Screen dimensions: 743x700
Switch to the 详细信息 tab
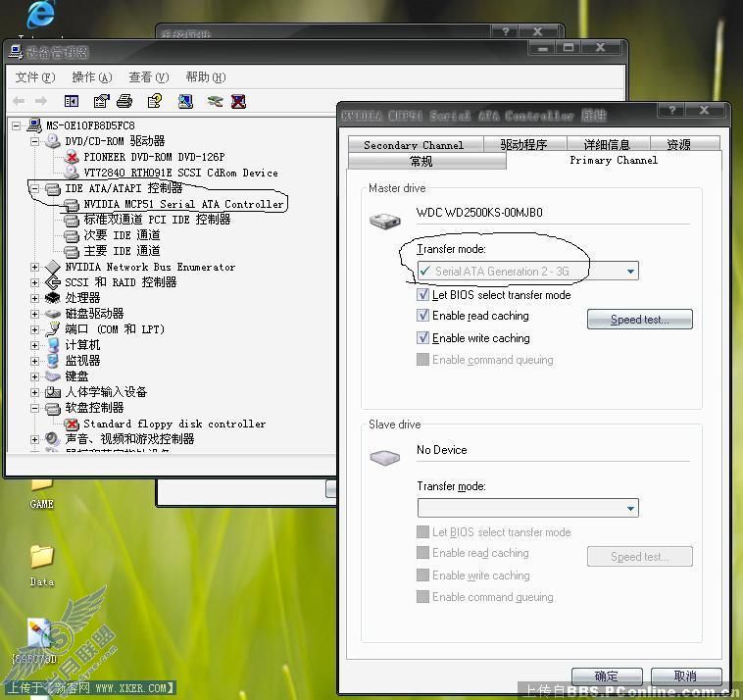[x=608, y=144]
